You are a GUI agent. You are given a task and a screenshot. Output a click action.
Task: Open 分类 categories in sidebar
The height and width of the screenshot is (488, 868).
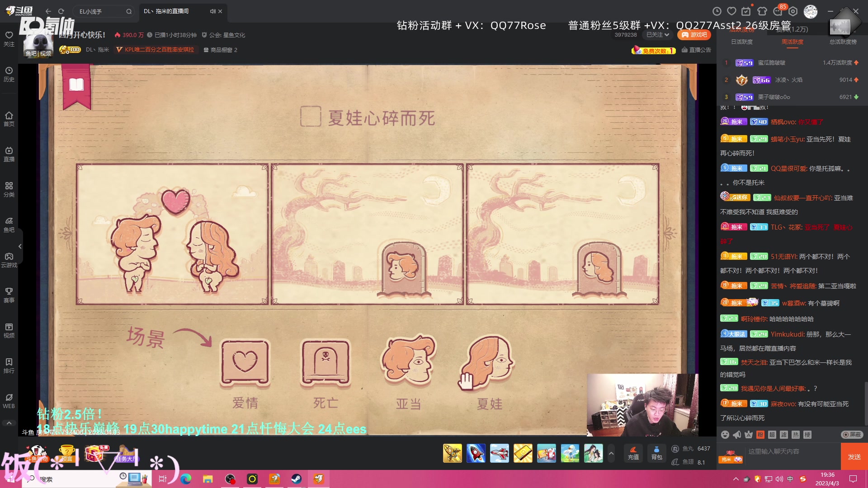coord(9,189)
